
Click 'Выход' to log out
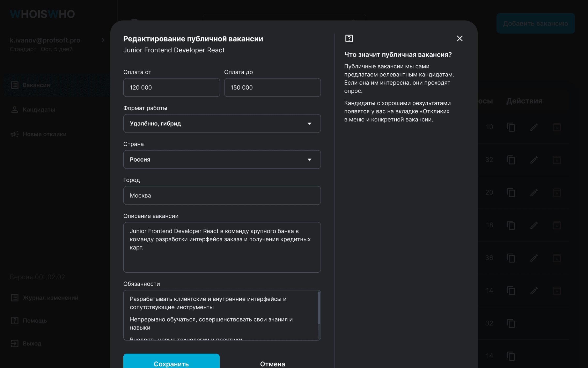32,344
